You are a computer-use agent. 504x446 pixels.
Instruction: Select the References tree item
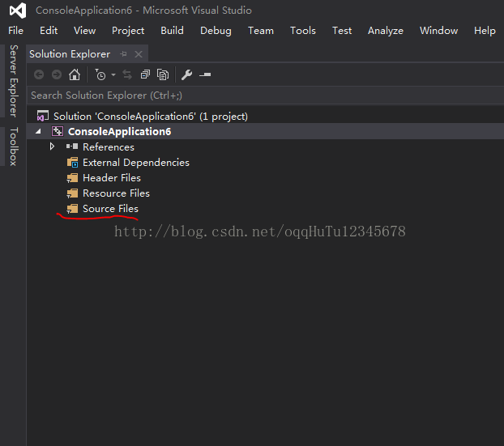[x=109, y=147]
